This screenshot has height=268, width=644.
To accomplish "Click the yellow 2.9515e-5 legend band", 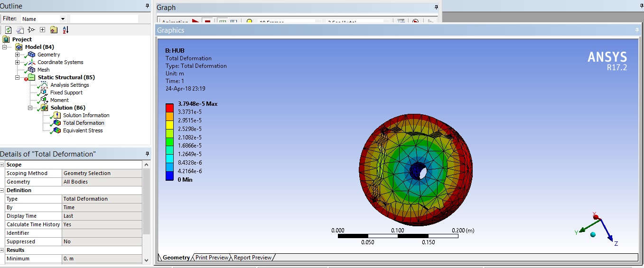I will pyautogui.click(x=169, y=124).
